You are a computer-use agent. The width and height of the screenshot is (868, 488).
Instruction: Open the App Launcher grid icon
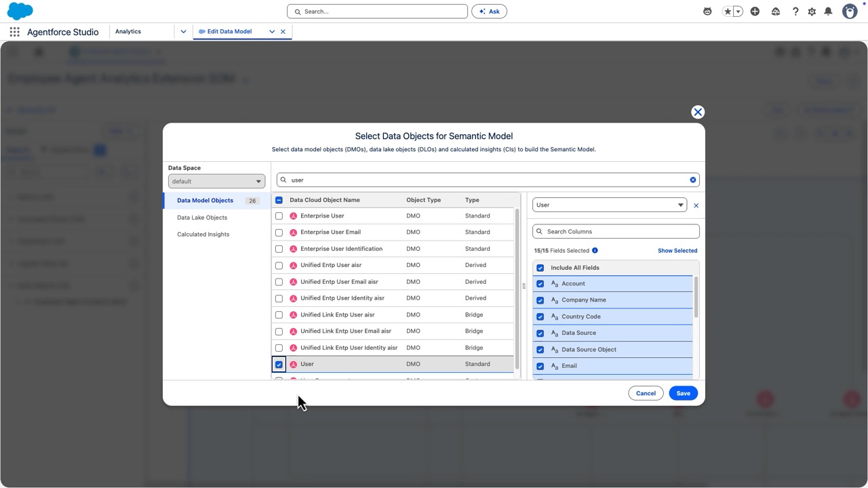pos(14,32)
